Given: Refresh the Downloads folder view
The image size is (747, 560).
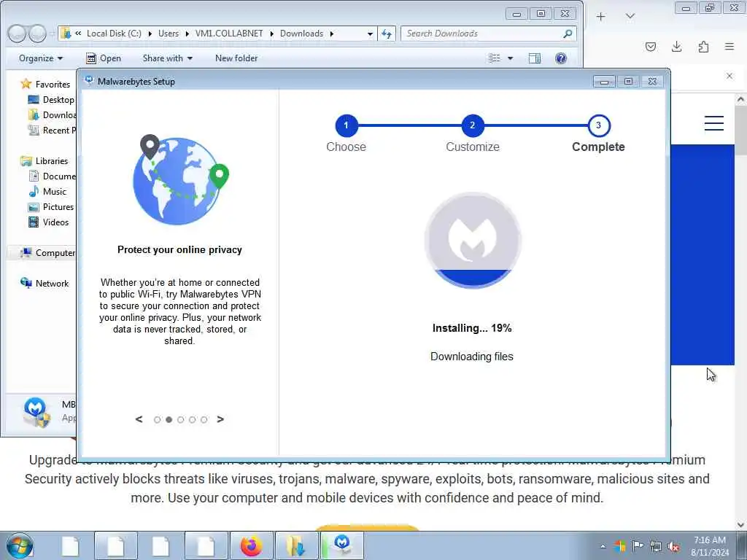Looking at the screenshot, I should pyautogui.click(x=387, y=34).
